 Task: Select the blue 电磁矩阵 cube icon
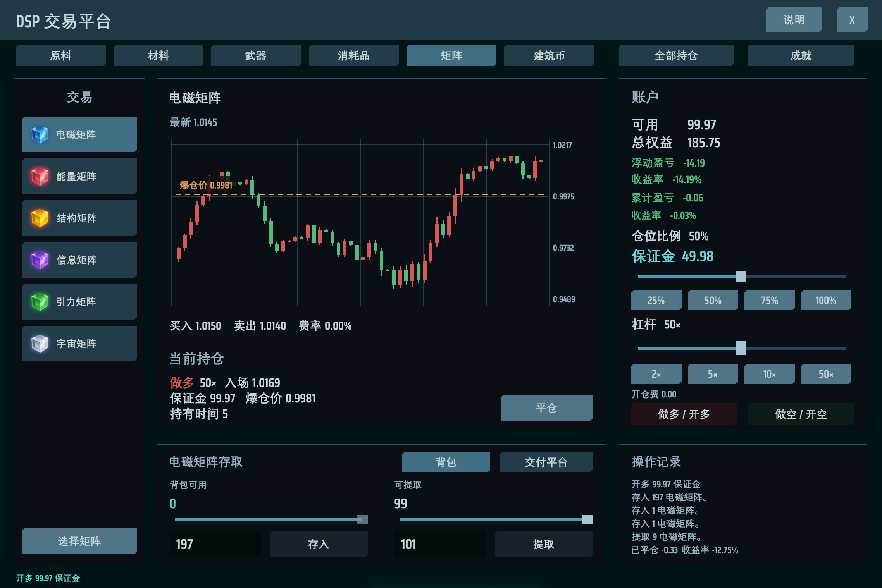coord(40,134)
